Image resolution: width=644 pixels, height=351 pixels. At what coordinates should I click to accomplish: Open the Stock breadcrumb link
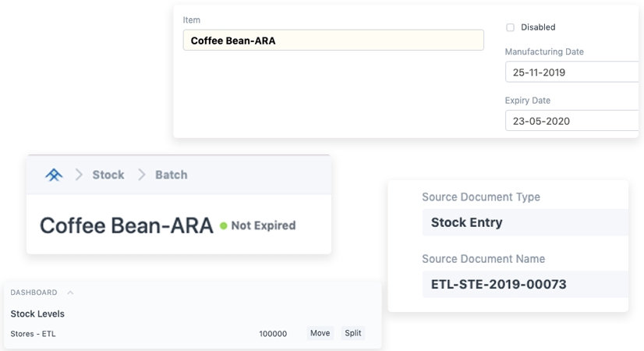coord(108,175)
